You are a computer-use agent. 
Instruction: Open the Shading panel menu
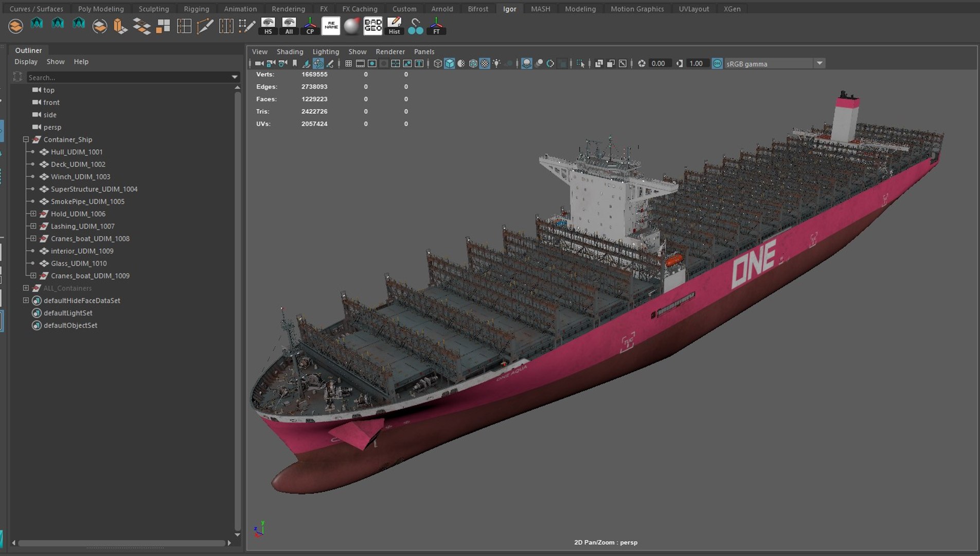(290, 51)
